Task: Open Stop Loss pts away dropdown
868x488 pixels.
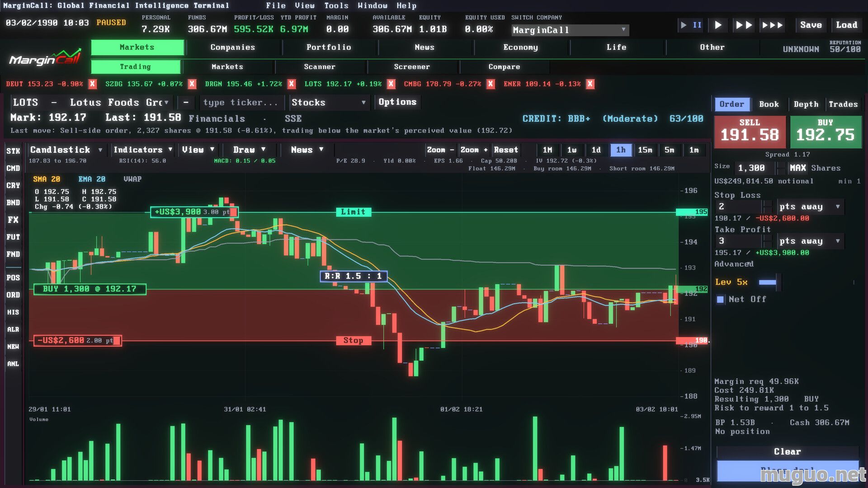Action: [810, 206]
